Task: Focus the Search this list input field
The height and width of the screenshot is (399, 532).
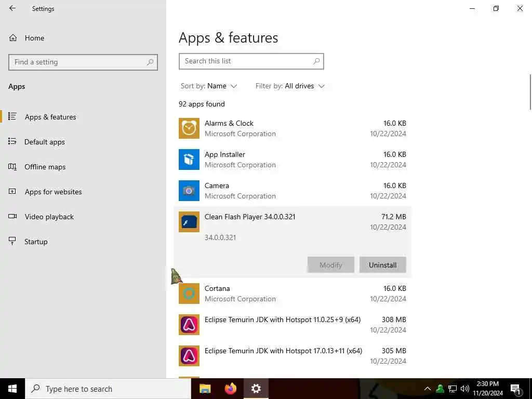Action: [251, 61]
